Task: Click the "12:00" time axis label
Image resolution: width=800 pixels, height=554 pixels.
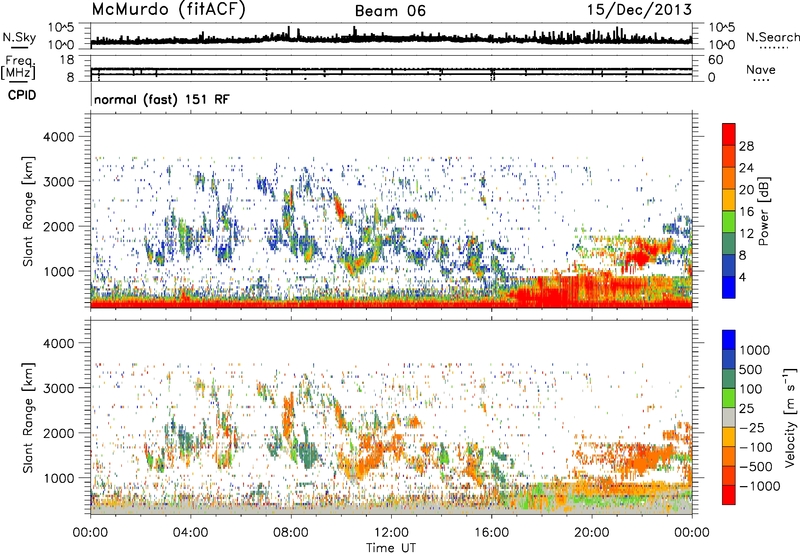Action: (x=391, y=533)
